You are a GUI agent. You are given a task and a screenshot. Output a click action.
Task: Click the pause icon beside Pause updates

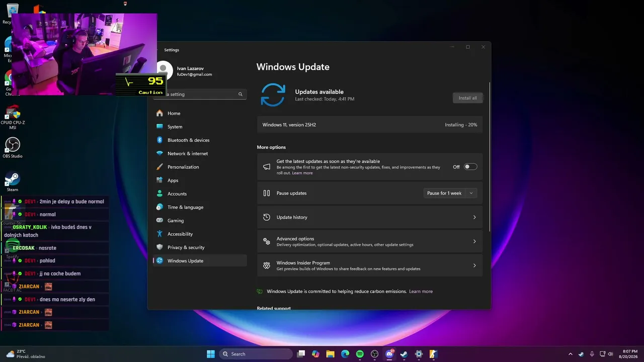(x=267, y=193)
